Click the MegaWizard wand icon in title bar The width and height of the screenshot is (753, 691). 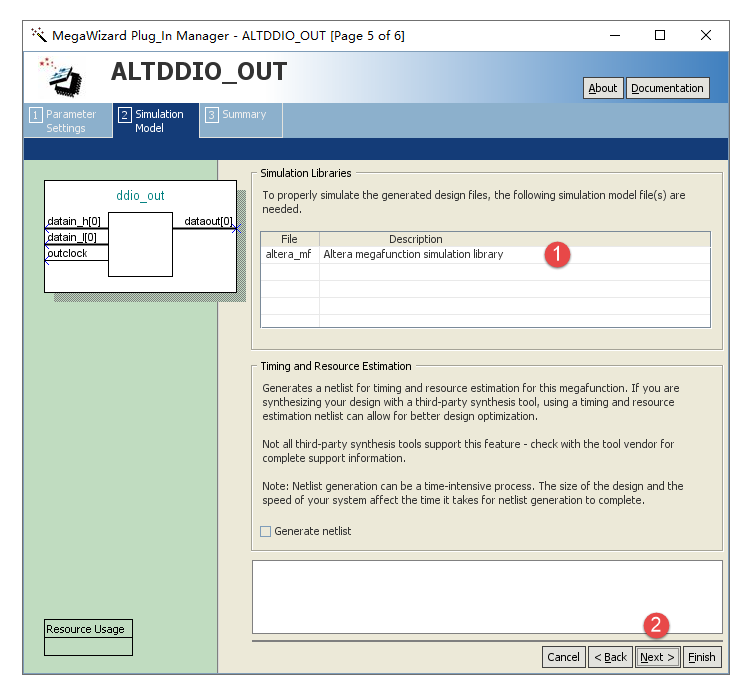[38, 35]
